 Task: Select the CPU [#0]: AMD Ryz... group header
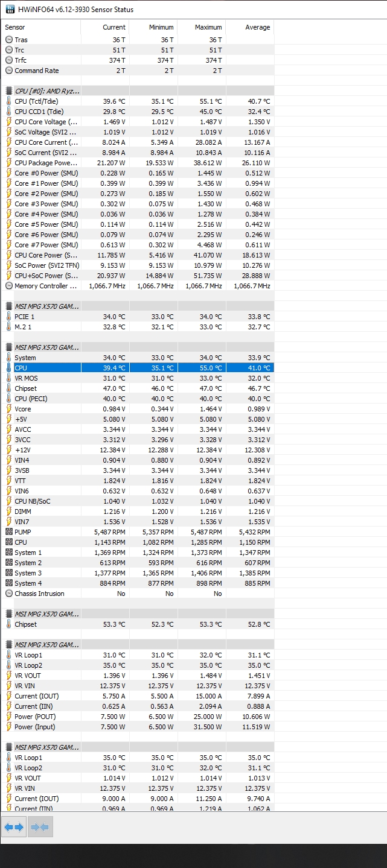138,91
